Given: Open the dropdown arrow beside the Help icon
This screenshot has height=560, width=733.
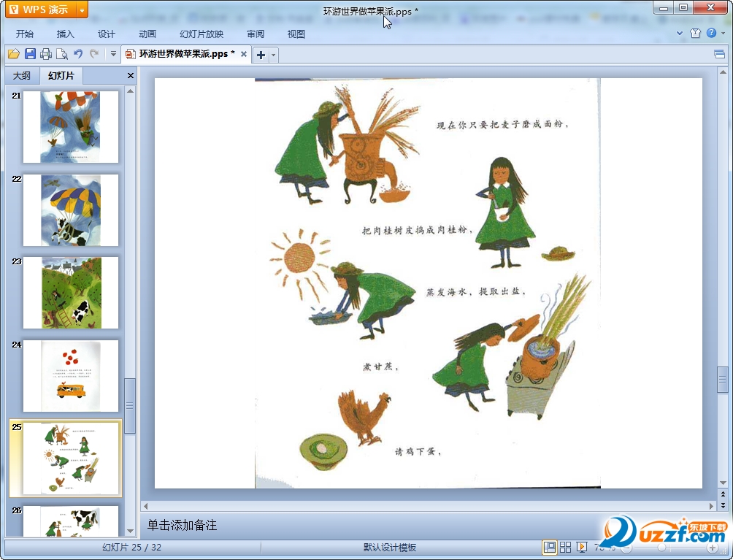Looking at the screenshot, I should (724, 33).
